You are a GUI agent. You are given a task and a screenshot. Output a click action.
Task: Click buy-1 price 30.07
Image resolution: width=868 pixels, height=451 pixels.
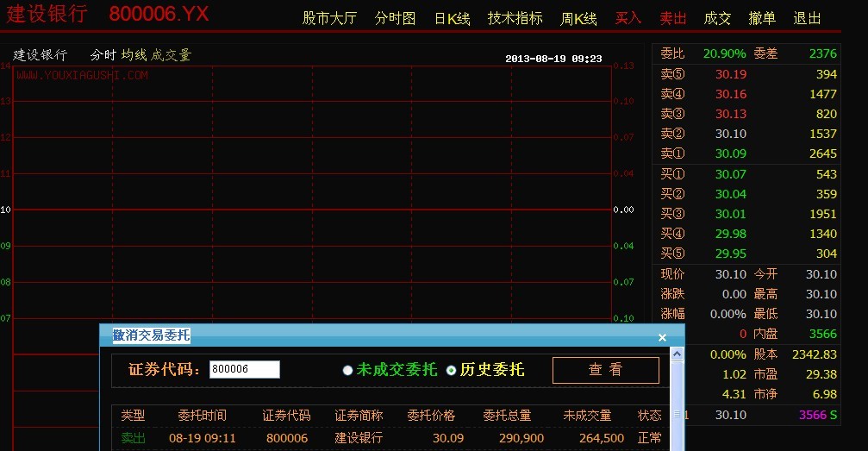(731, 174)
